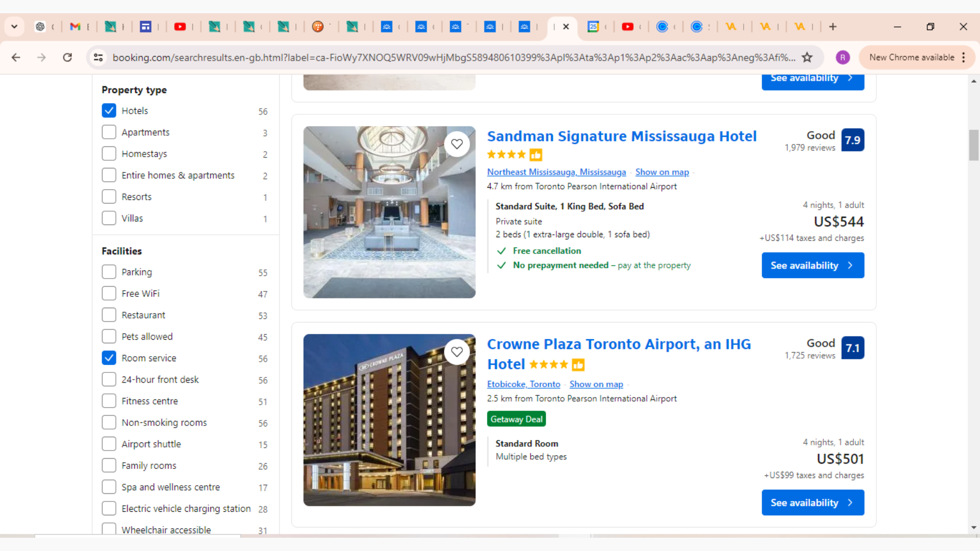This screenshot has height=551, width=980.
Task: Bookmark this page with star icon
Action: [807, 58]
